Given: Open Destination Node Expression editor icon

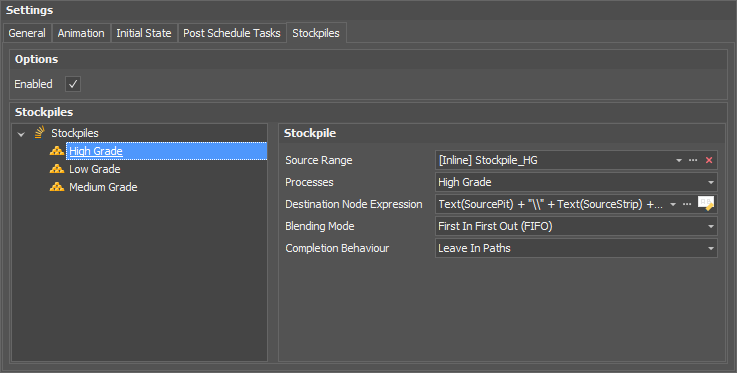Looking at the screenshot, I should (706, 203).
